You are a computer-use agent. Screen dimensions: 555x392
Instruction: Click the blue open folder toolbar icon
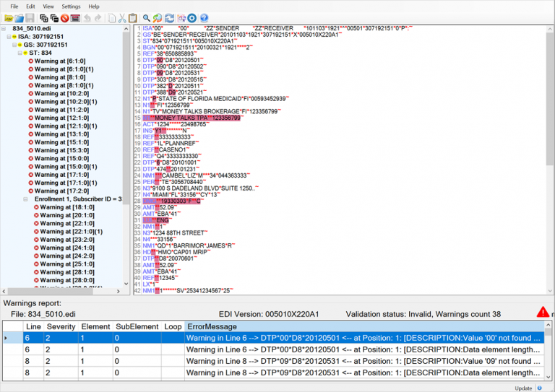19,18
